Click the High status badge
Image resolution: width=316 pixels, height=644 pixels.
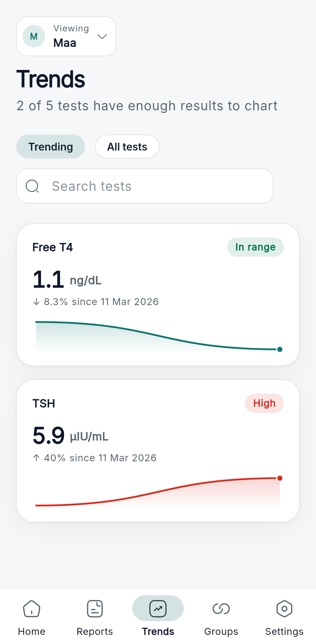click(x=264, y=403)
